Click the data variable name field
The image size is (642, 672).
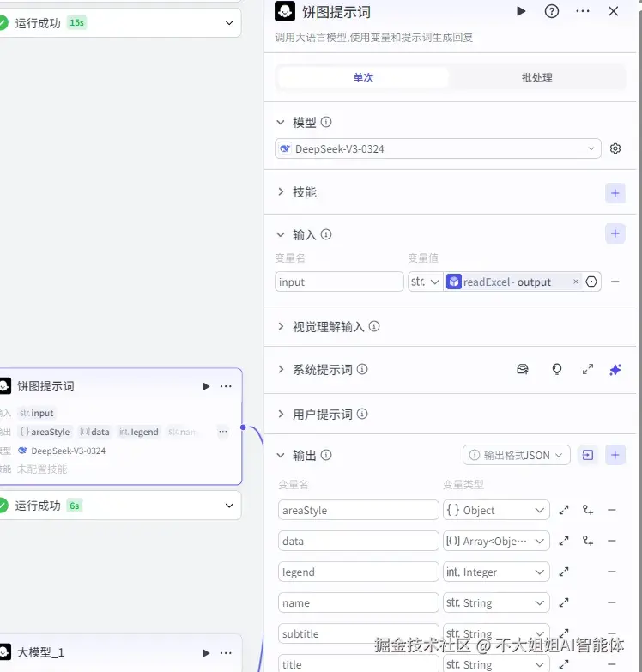[x=358, y=541]
